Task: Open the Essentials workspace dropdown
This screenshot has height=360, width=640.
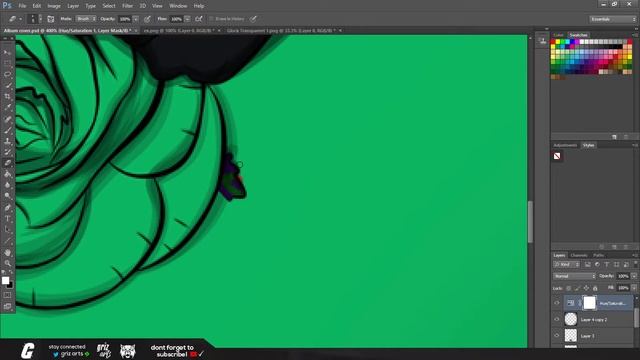Action: pyautogui.click(x=613, y=19)
